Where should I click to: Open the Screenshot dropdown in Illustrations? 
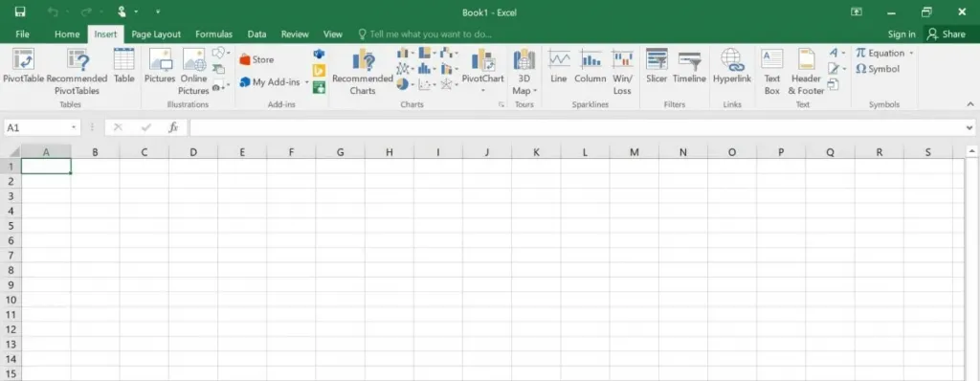(x=221, y=85)
